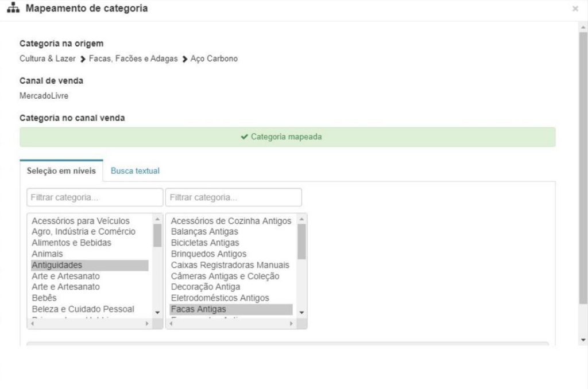
Task: Select Alimentos e Bebidas in the list
Action: click(x=71, y=243)
